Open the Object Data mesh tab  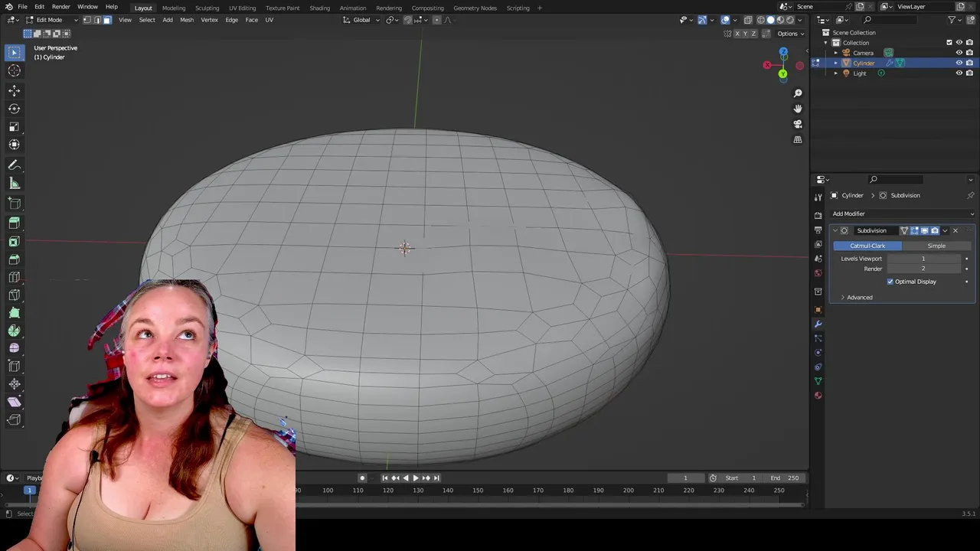click(818, 381)
